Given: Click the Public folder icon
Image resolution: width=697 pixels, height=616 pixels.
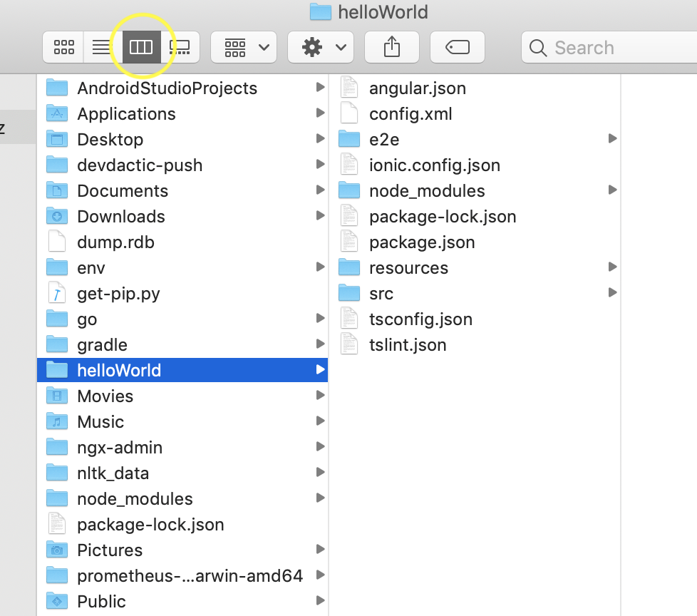Looking at the screenshot, I should click(x=57, y=601).
